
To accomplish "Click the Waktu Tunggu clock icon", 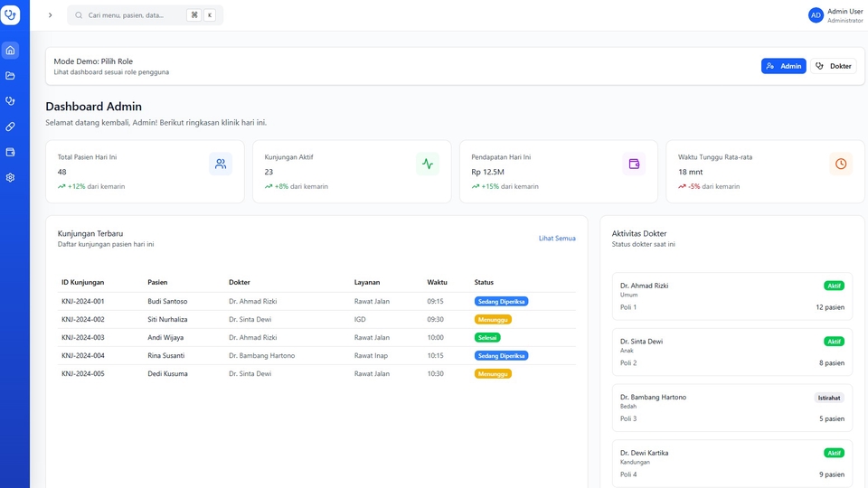I will (841, 164).
